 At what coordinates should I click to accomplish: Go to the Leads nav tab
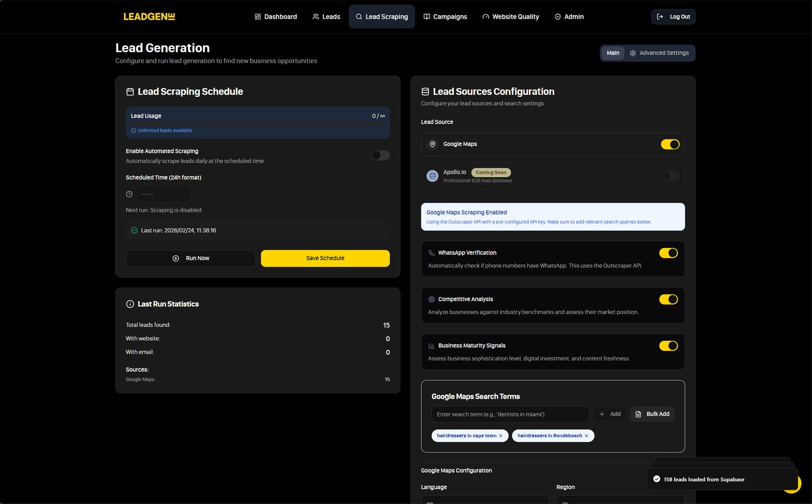coord(326,17)
